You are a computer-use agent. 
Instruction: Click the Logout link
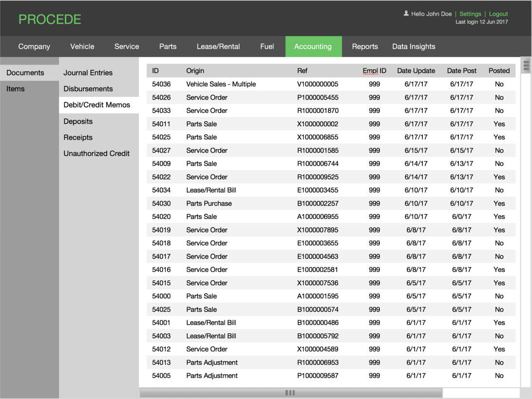(x=498, y=14)
